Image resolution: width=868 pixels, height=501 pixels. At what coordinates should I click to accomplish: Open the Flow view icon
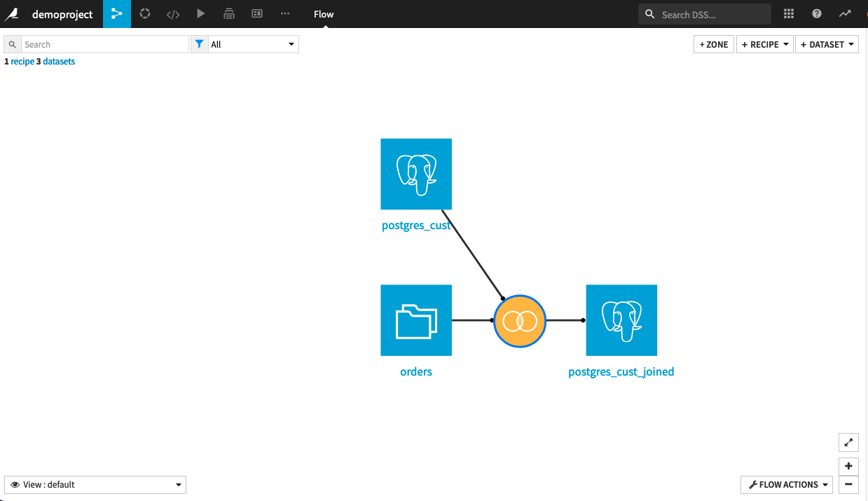tap(116, 14)
